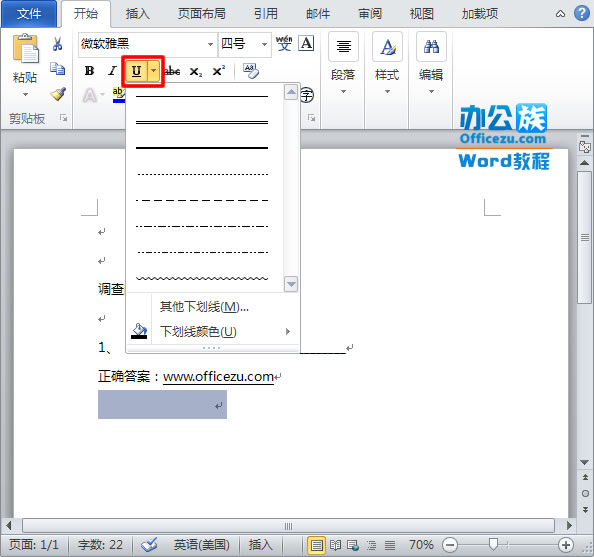Switch to the 视图 tab
Image resolution: width=594 pixels, height=557 pixels.
(x=422, y=14)
